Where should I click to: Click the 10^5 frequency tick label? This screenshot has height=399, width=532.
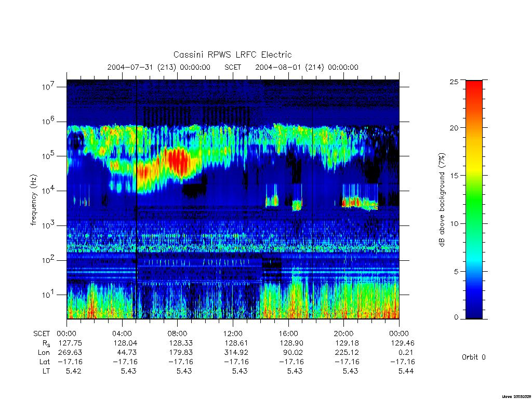point(49,156)
